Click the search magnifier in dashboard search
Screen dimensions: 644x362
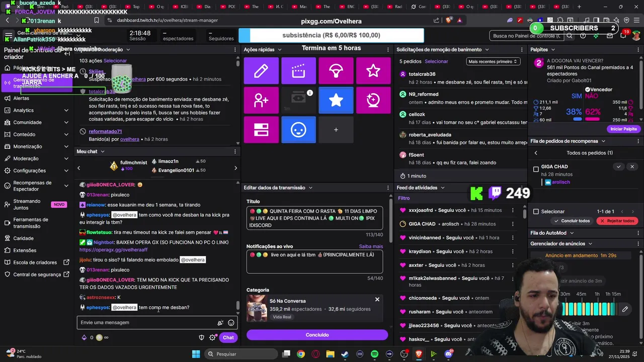click(570, 36)
